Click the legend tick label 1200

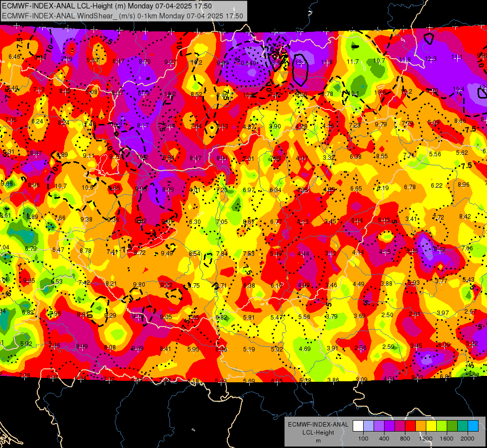[x=426, y=439]
